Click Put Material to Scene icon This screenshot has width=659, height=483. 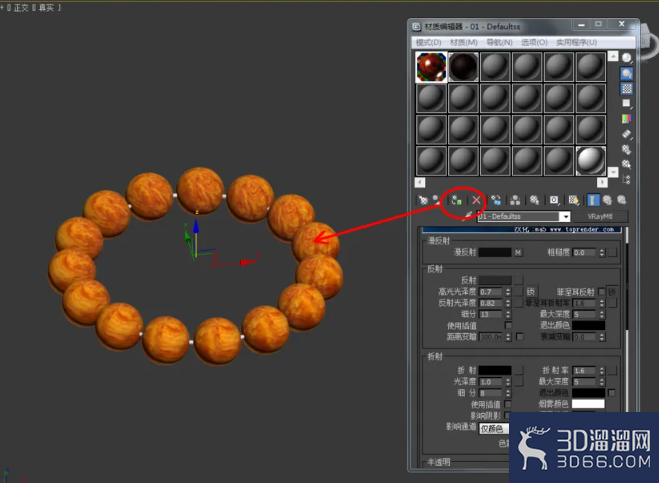[438, 200]
